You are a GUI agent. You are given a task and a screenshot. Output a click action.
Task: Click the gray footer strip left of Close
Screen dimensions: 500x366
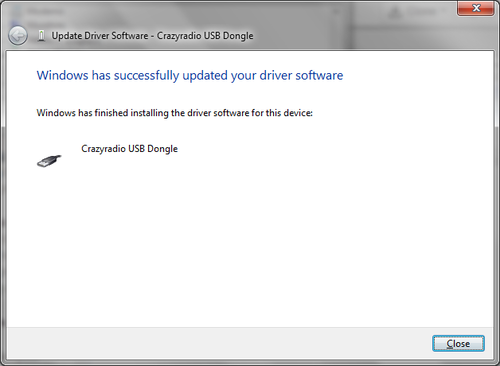[x=217, y=343]
